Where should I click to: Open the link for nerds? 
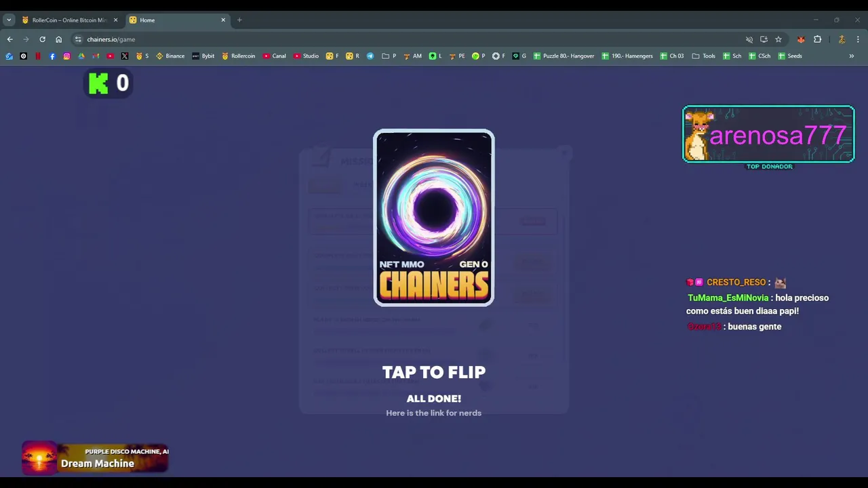[434, 413]
